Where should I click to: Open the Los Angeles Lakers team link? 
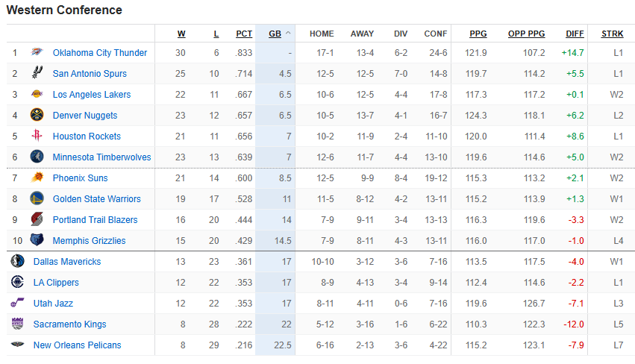click(x=92, y=94)
